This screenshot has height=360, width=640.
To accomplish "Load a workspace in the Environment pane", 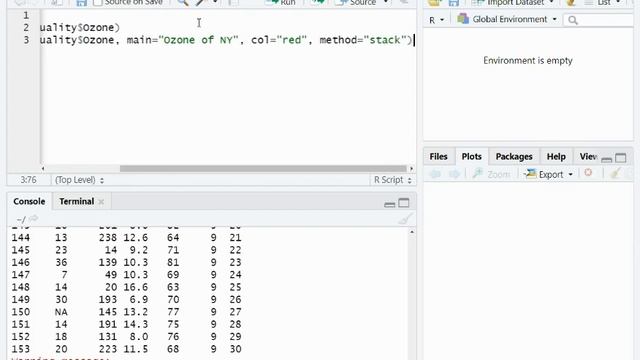I will pos(435,2).
